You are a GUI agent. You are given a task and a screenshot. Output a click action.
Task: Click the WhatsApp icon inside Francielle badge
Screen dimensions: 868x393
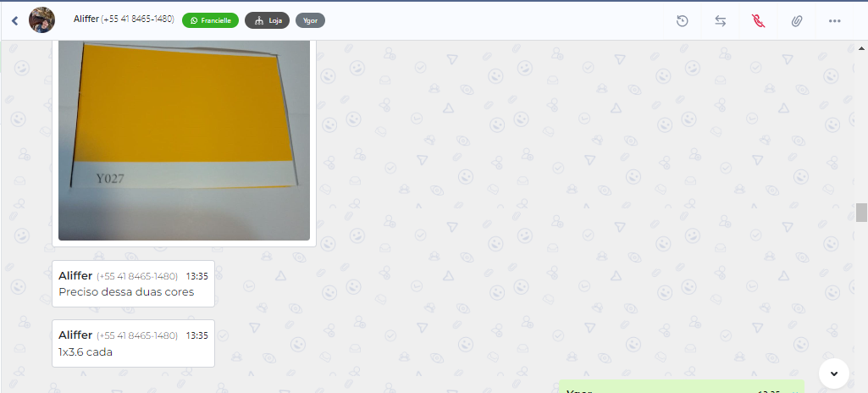(194, 20)
